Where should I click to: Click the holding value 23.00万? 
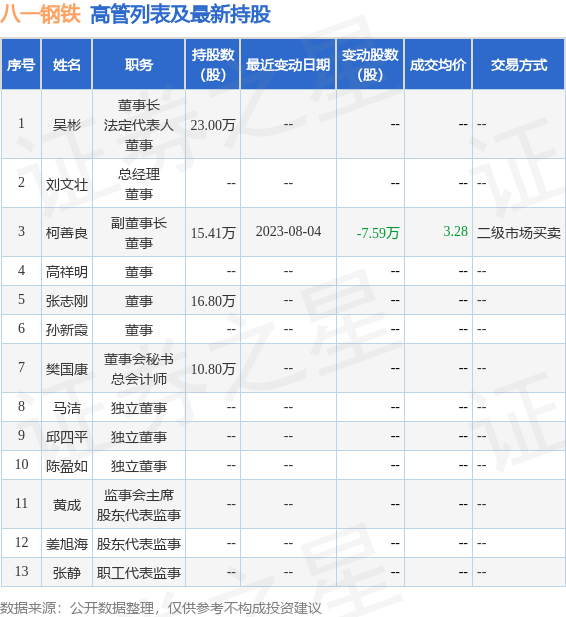213,125
